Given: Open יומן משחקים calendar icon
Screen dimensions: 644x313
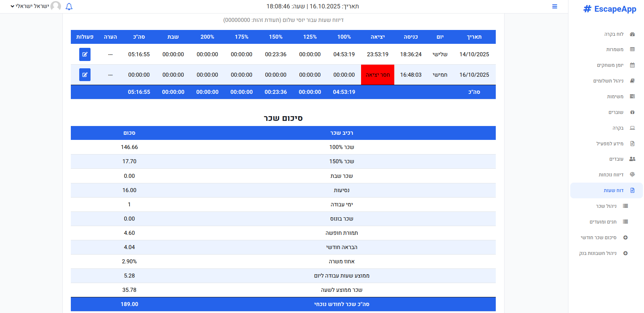Looking at the screenshot, I should [632, 65].
